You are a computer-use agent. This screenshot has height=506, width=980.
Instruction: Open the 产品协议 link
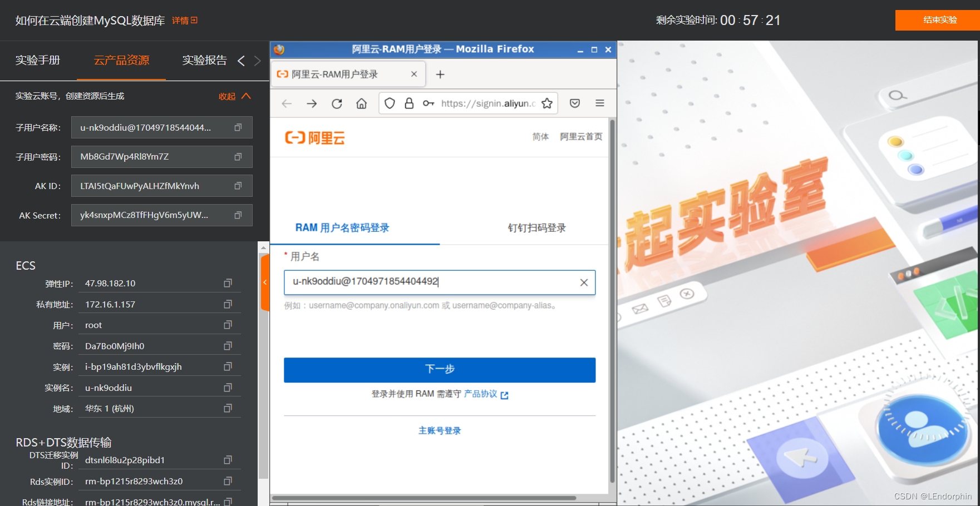tap(486, 394)
